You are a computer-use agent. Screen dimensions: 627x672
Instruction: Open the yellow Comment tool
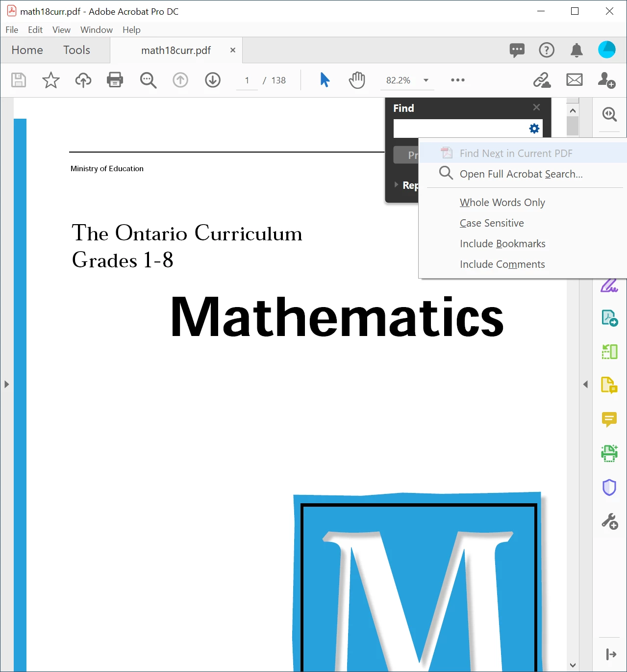point(609,419)
